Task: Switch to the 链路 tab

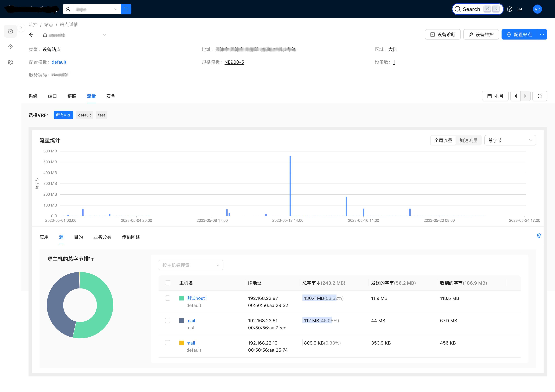Action: (72, 96)
